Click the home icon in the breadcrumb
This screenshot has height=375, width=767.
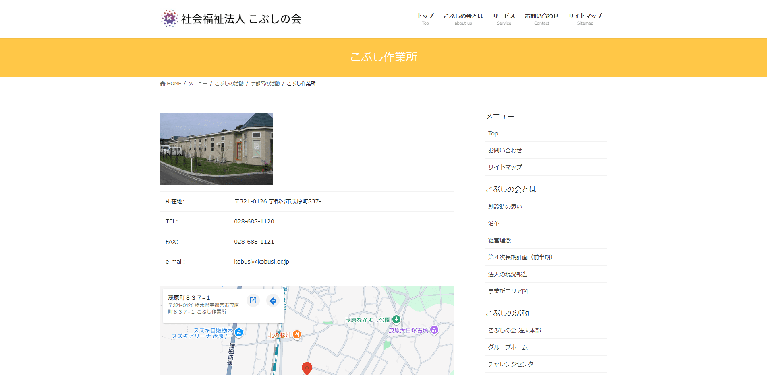[x=162, y=84]
